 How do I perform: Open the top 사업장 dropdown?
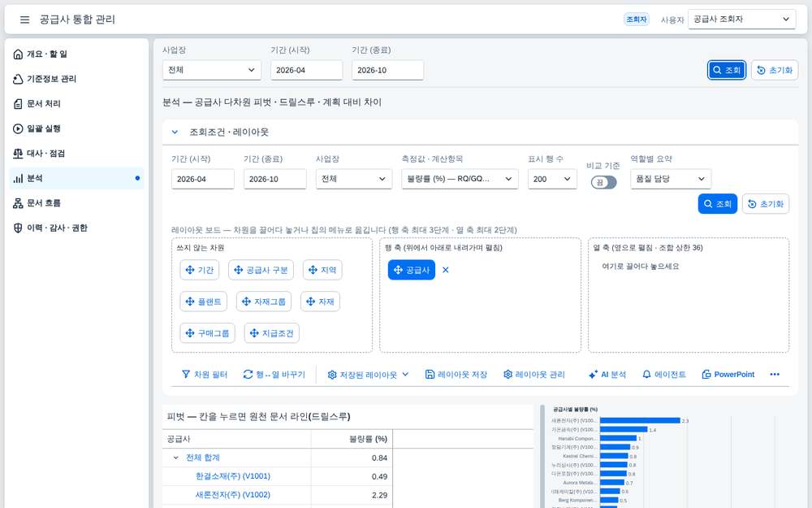pos(212,70)
